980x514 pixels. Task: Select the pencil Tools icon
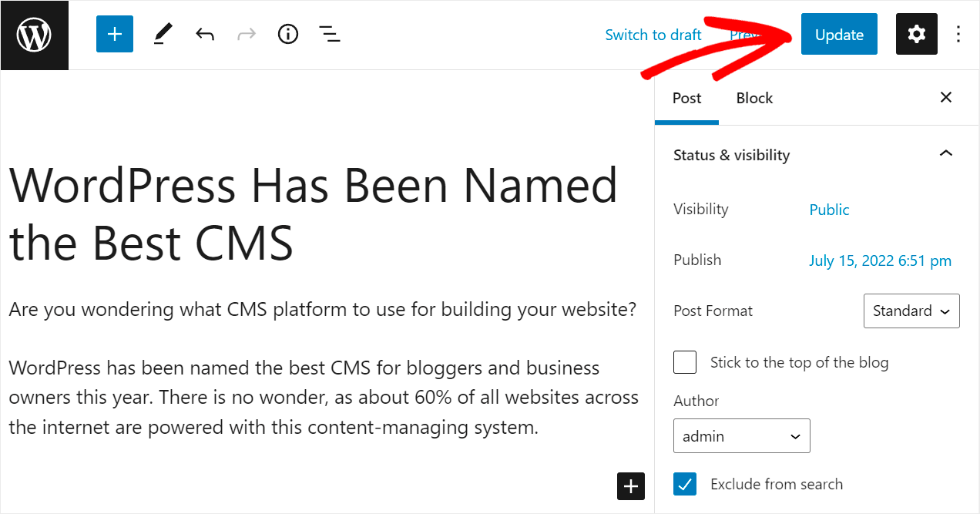tap(163, 35)
